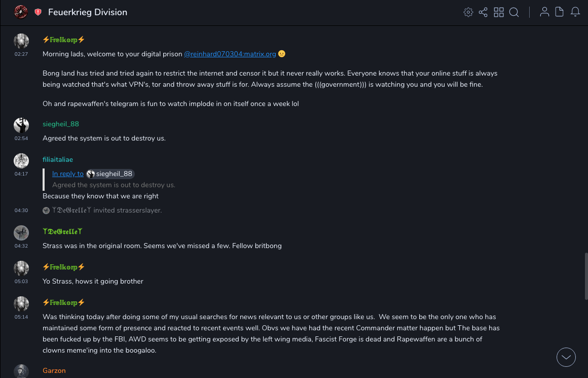This screenshot has height=378, width=588.
Task: Click the siegheil_88 pill in the reply quote
Action: pyautogui.click(x=110, y=174)
